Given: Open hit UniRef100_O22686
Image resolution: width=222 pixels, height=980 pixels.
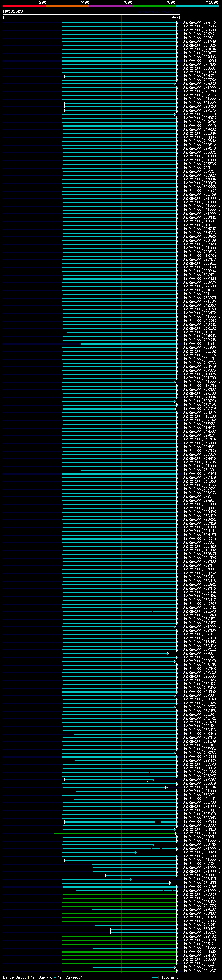Looking at the screenshot, I should point(199,26).
